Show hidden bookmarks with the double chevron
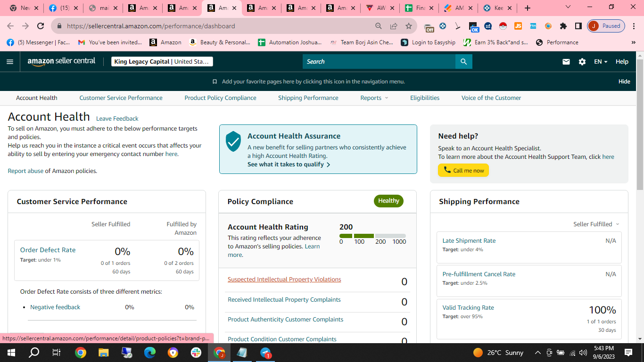Viewport: 644px width, 362px height. pos(633,42)
